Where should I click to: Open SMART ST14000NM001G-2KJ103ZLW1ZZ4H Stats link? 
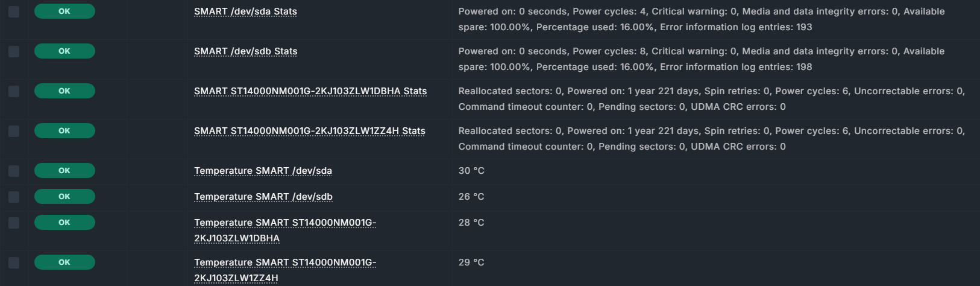pos(310,131)
